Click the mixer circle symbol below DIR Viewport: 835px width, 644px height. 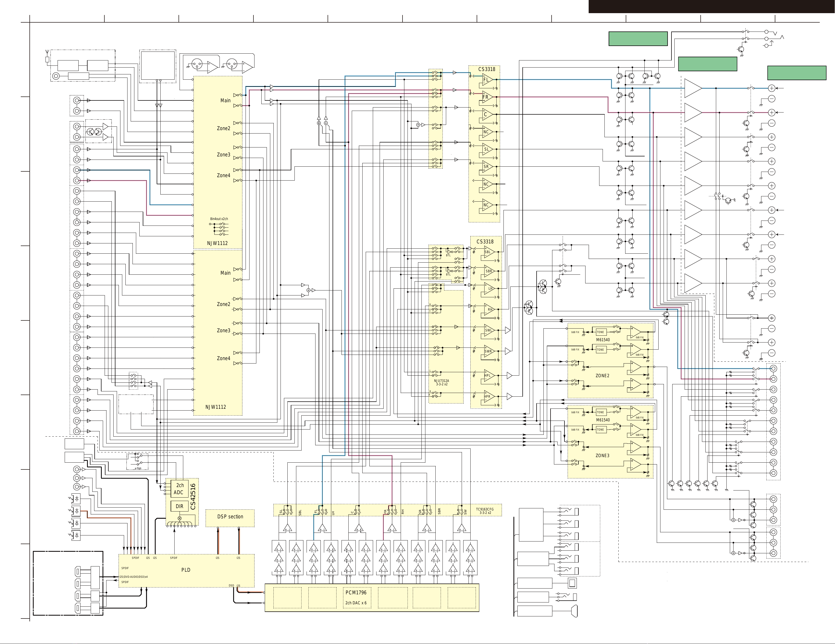tap(180, 518)
